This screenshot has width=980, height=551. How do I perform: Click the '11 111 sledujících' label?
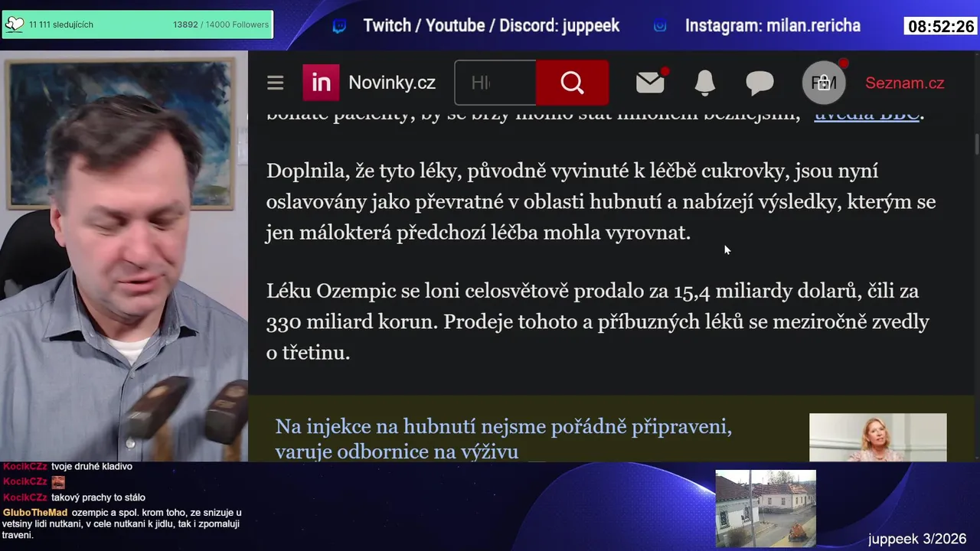(61, 24)
